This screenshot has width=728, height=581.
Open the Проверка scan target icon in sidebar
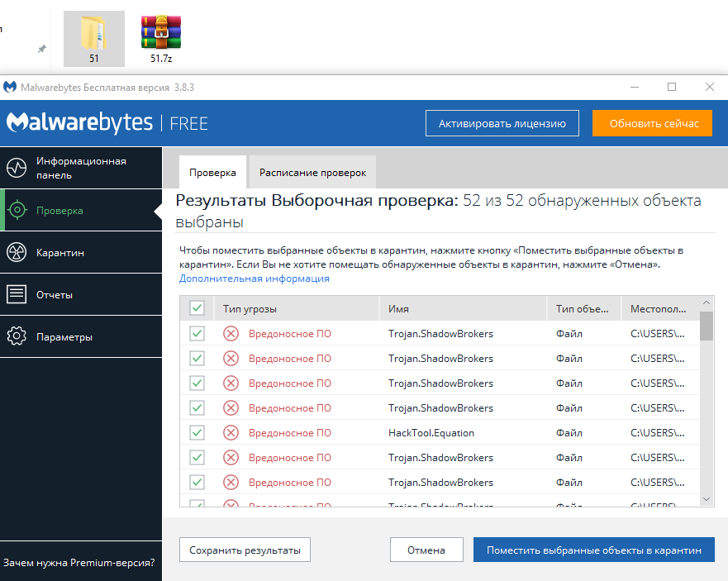click(17, 211)
